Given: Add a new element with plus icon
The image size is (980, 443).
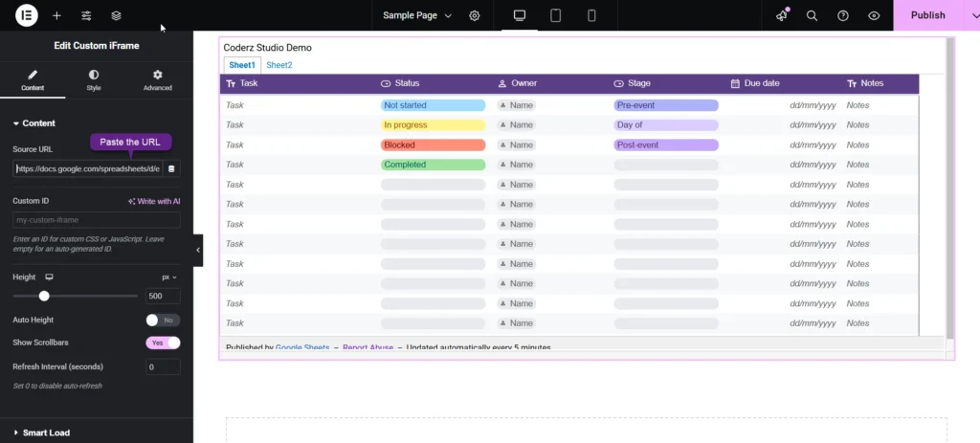Looking at the screenshot, I should (x=56, y=15).
